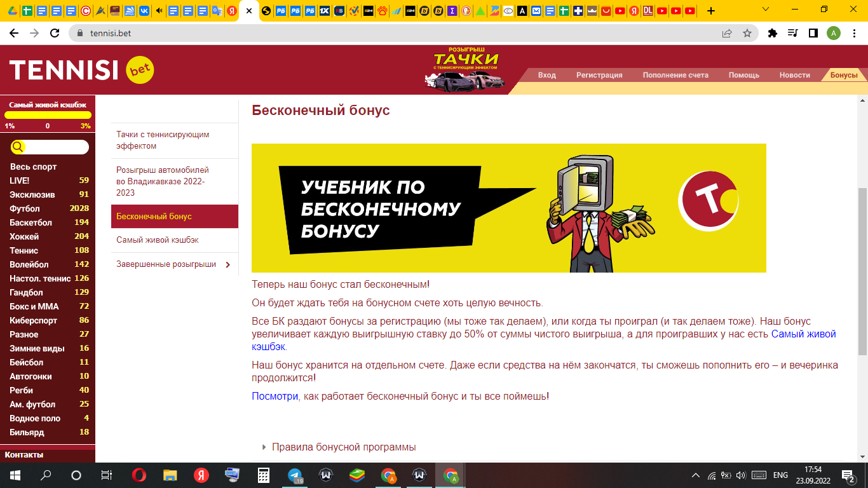Open Бильярд category
This screenshot has width=868, height=488.
pos(49,432)
